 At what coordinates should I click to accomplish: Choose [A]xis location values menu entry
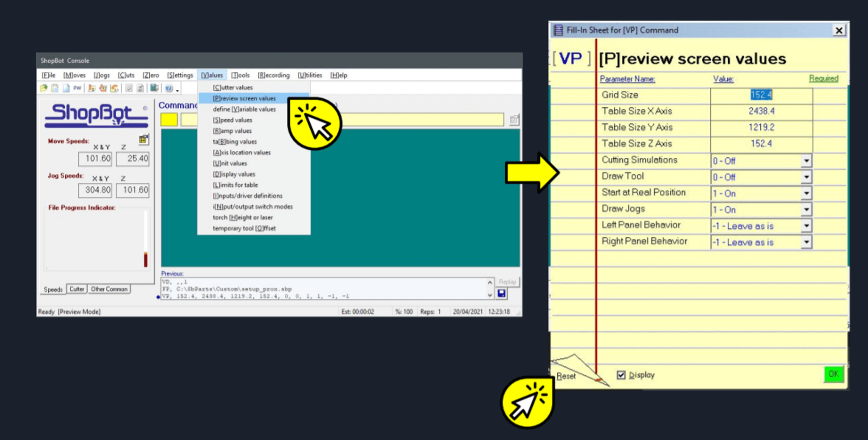[254, 153]
